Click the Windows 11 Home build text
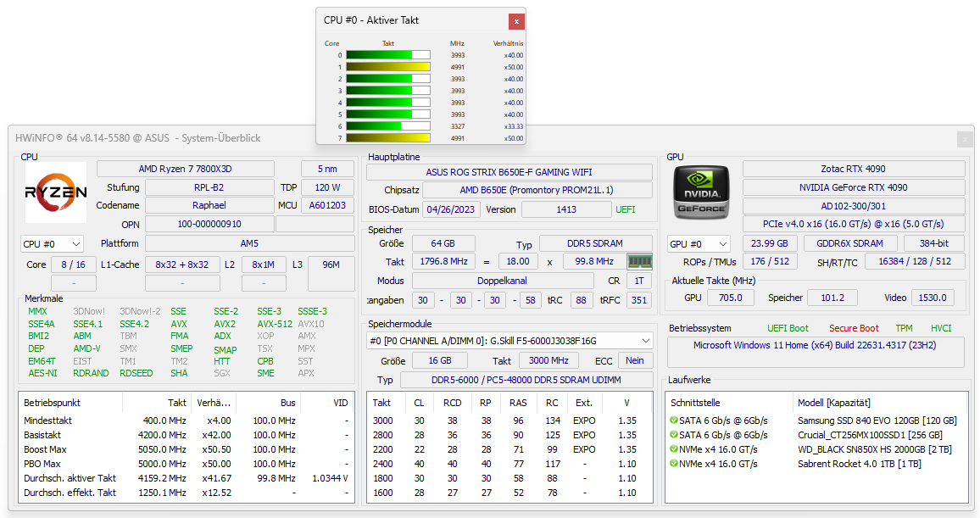 (815, 345)
